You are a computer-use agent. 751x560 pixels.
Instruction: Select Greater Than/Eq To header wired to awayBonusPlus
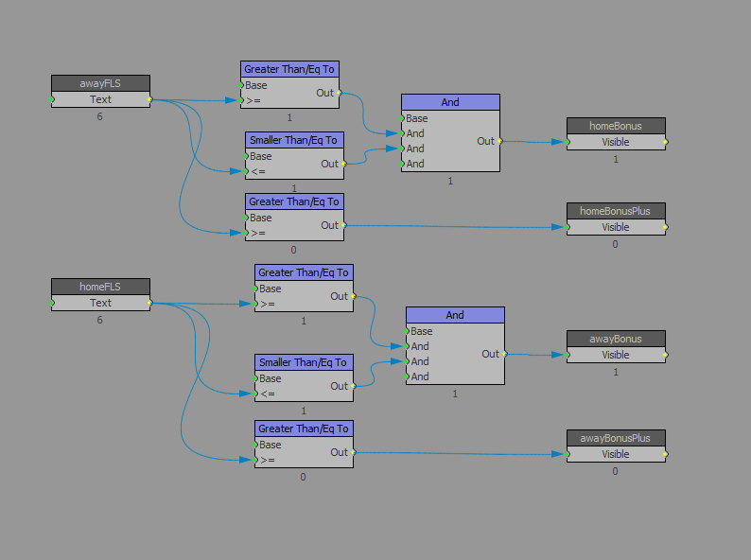click(305, 429)
